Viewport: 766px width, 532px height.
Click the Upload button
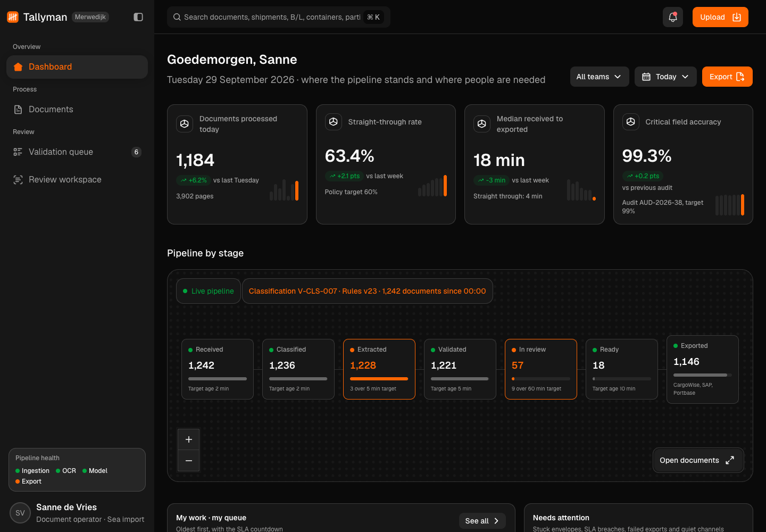720,17
